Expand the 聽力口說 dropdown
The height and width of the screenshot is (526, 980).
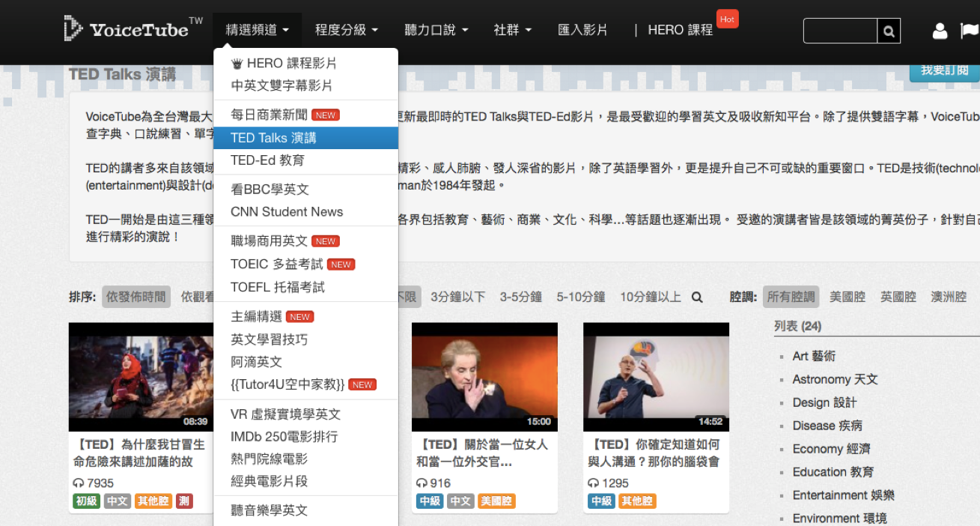pyautogui.click(x=436, y=30)
